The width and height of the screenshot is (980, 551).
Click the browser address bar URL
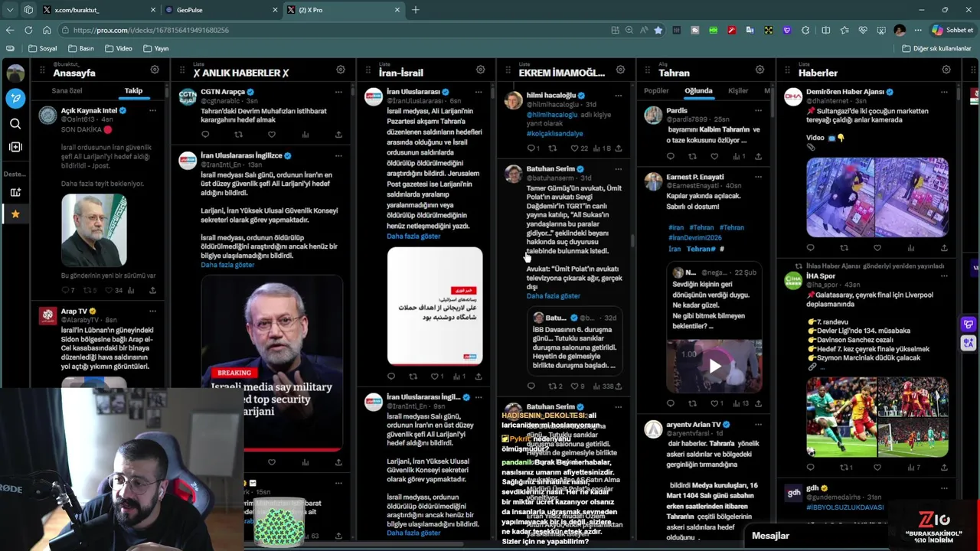[151, 30]
